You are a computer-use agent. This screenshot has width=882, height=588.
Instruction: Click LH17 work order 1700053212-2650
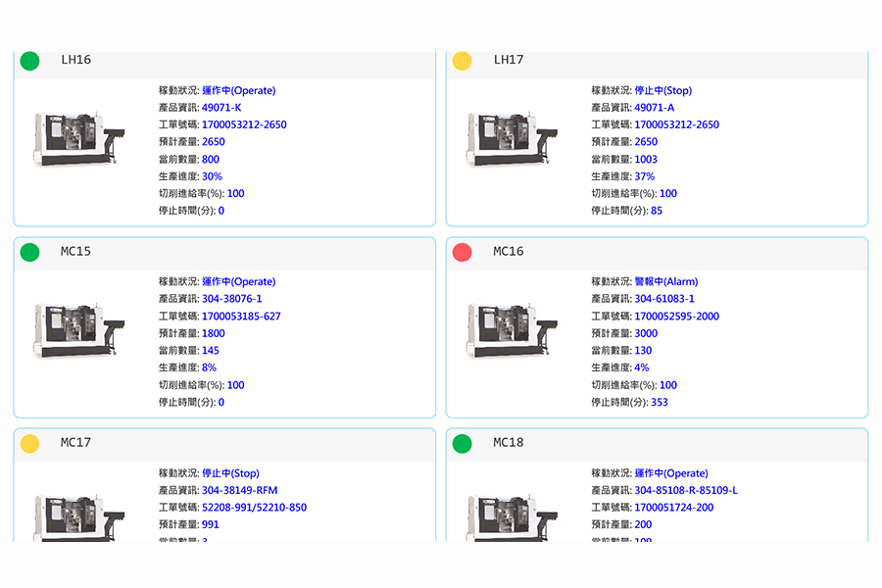pyautogui.click(x=676, y=124)
